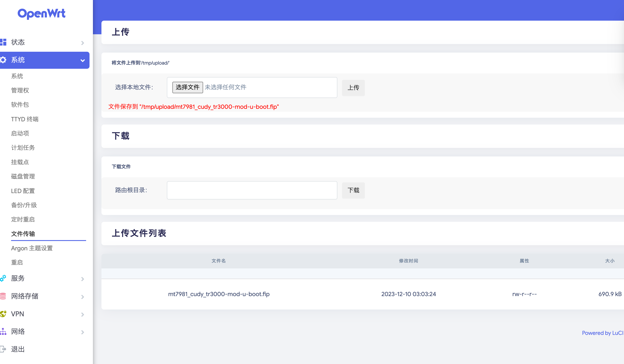Open the Powered by LuCI link

602,333
